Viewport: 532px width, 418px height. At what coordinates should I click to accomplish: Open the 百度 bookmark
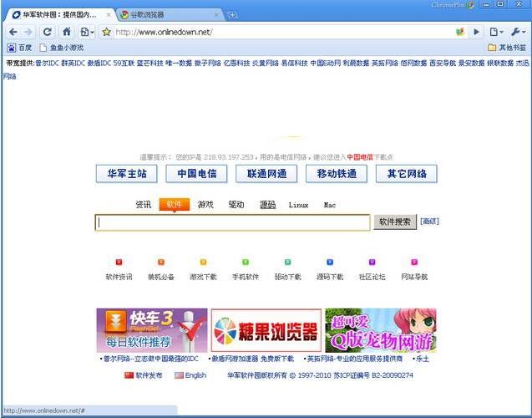[20, 48]
